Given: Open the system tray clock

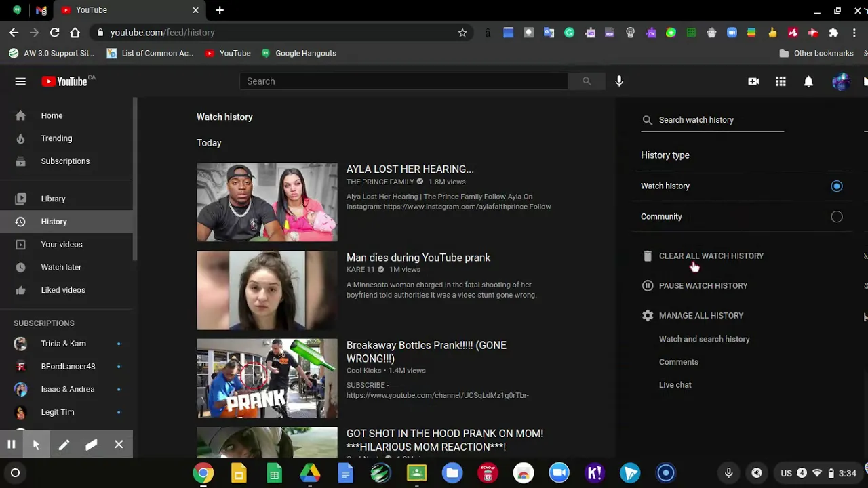Looking at the screenshot, I should coord(847,473).
